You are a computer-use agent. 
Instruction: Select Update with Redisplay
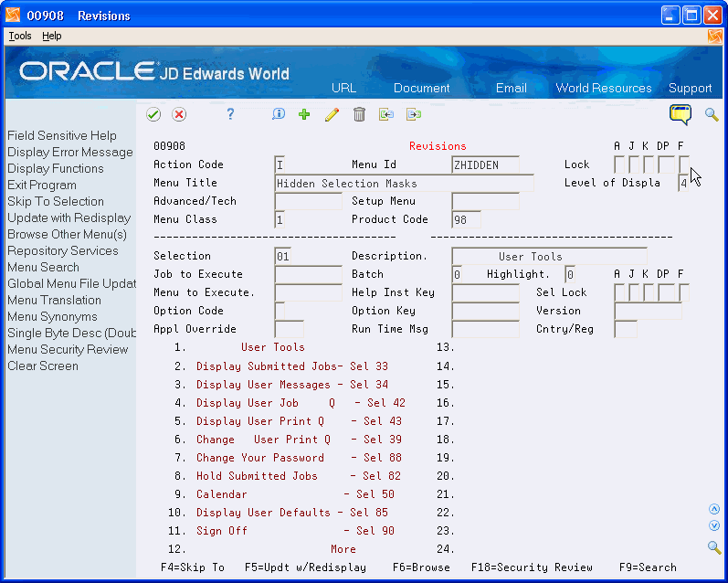pos(69,218)
